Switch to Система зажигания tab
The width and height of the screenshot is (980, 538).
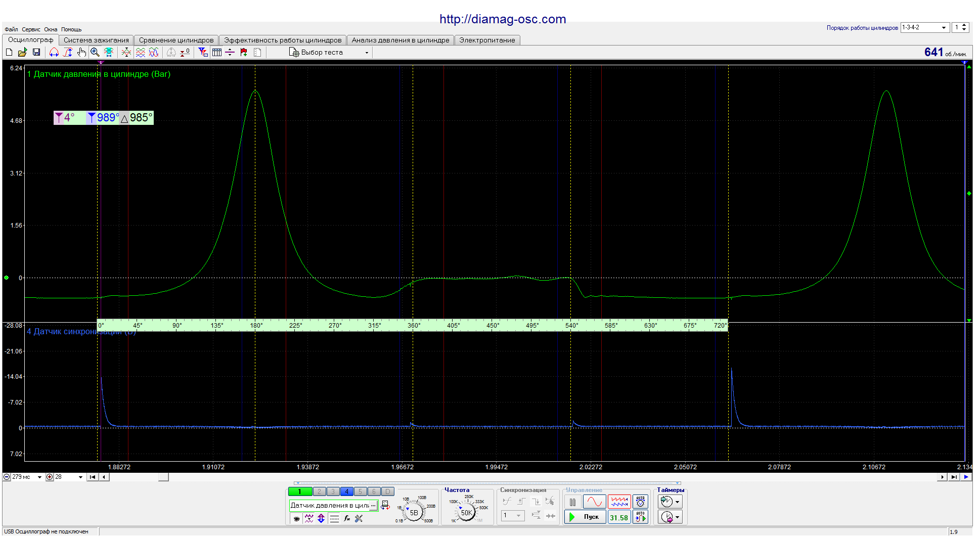tap(96, 40)
